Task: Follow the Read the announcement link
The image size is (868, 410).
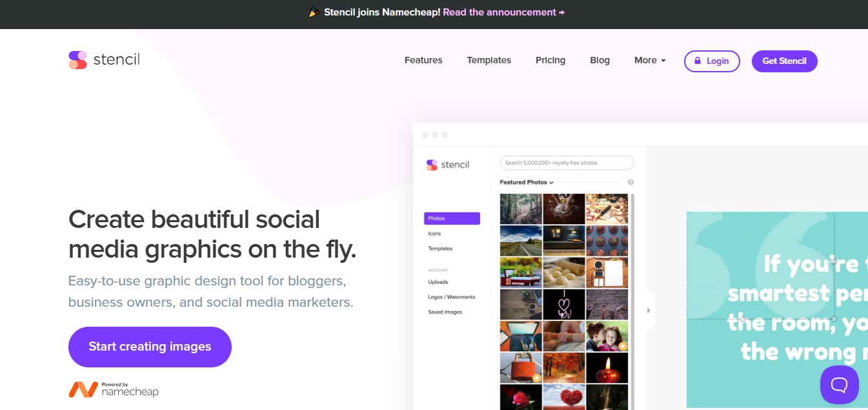Action: [x=504, y=12]
